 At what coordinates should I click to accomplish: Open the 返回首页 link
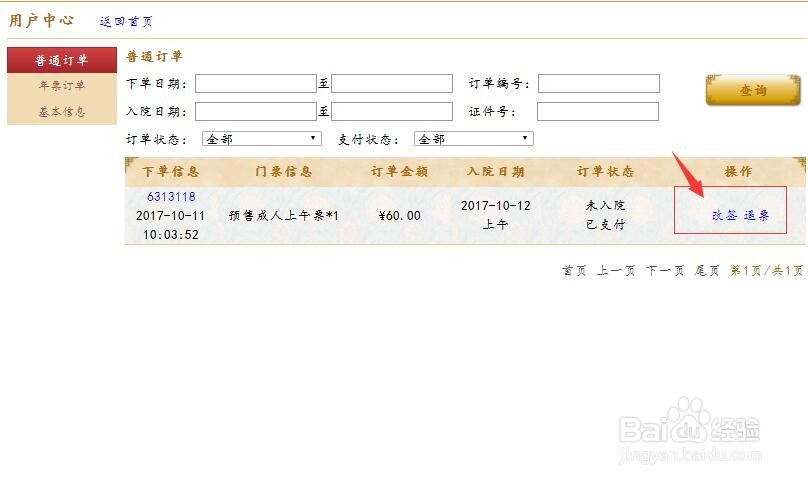126,22
